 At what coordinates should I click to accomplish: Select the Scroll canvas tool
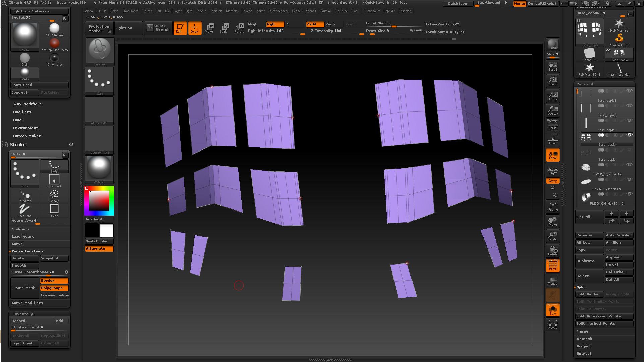point(553,66)
